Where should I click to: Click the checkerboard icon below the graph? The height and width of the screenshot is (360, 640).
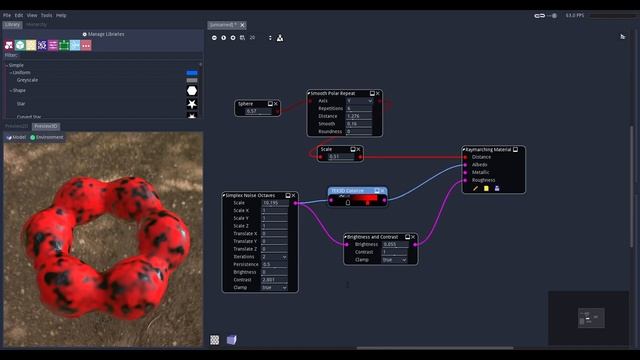coord(215,340)
